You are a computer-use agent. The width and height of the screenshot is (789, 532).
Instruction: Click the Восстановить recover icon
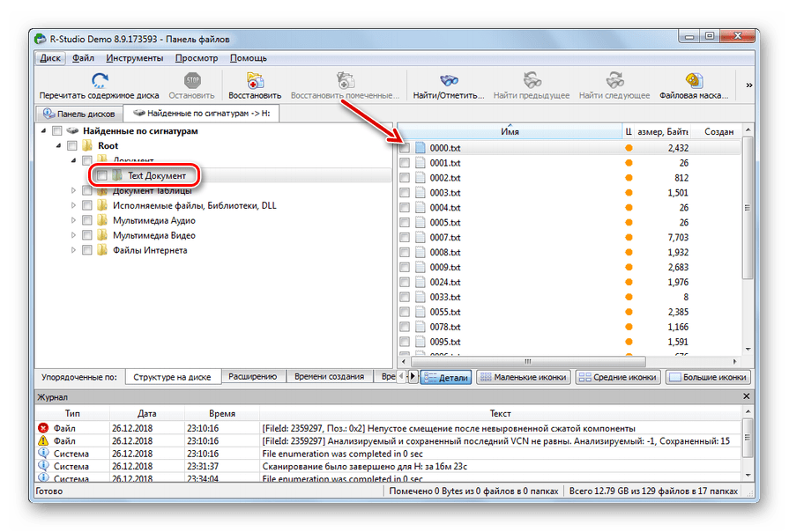pyautogui.click(x=255, y=80)
